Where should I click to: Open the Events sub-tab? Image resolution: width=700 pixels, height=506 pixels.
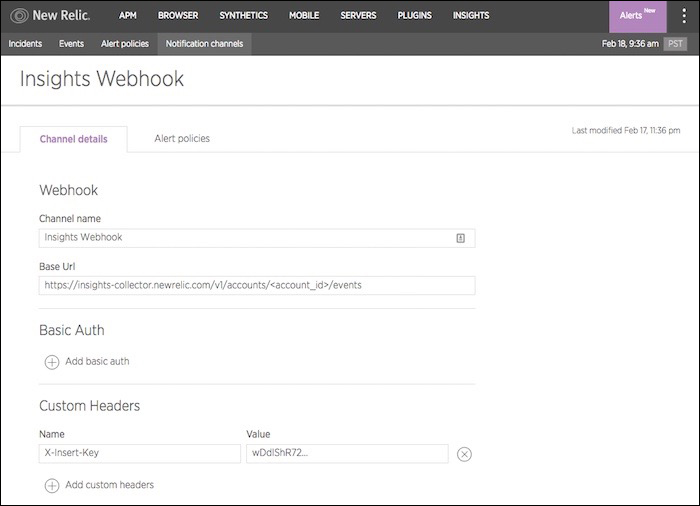[71, 44]
